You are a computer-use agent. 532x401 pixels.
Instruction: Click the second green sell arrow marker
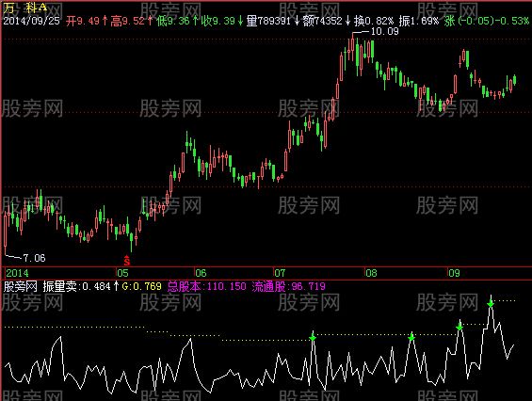coord(411,337)
